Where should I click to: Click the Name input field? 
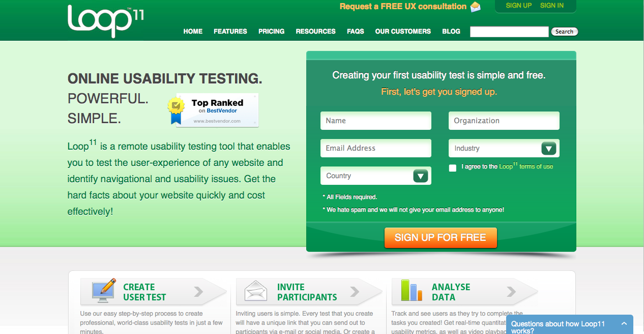[376, 121]
